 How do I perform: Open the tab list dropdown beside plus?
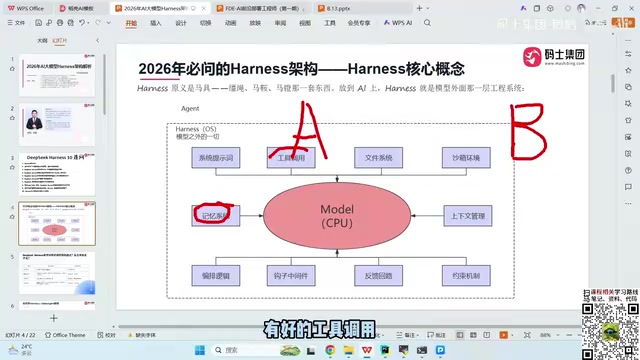(428, 8)
